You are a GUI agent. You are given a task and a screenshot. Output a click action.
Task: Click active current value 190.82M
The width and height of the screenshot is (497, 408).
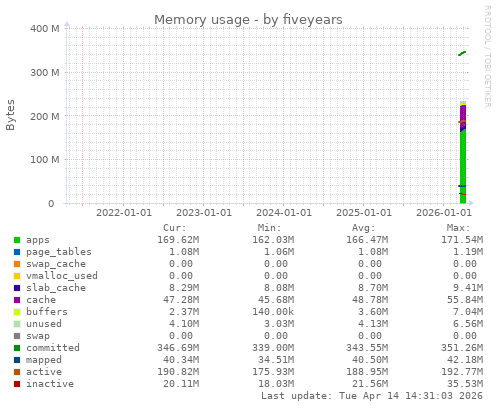click(178, 372)
